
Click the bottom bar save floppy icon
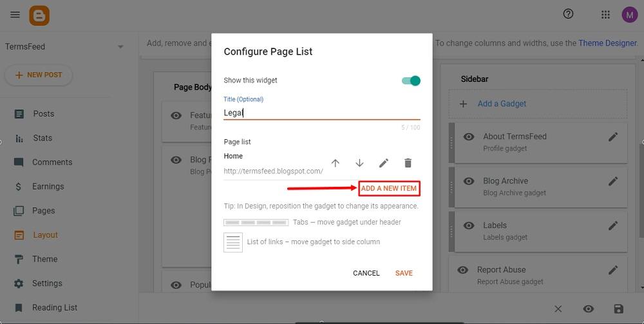(x=618, y=309)
